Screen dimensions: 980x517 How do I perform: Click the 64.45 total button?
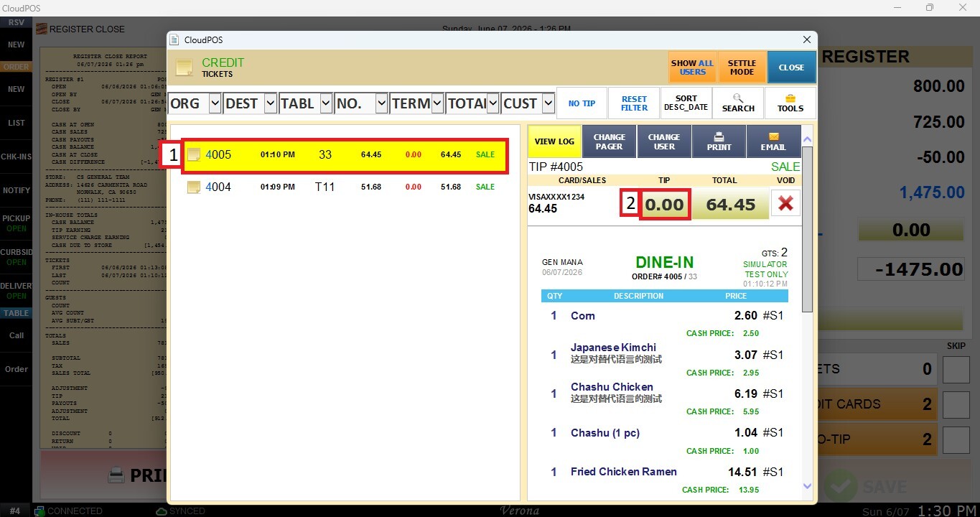[730, 204]
